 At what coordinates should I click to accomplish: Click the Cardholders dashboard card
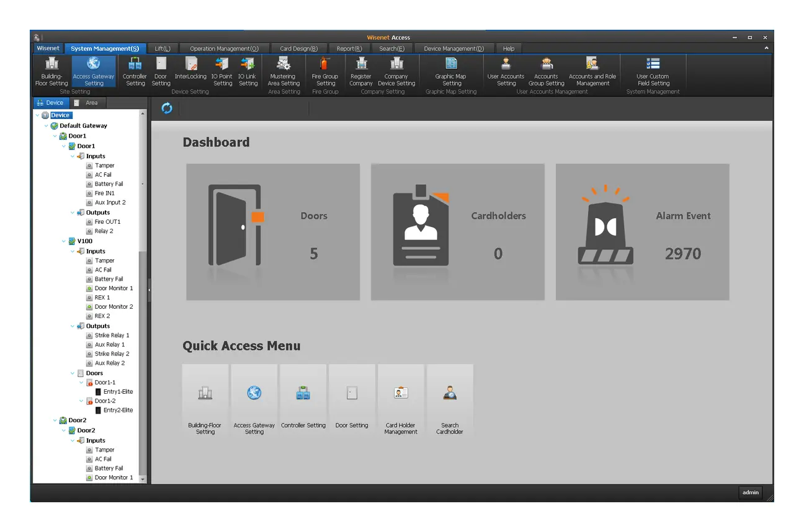(x=458, y=232)
